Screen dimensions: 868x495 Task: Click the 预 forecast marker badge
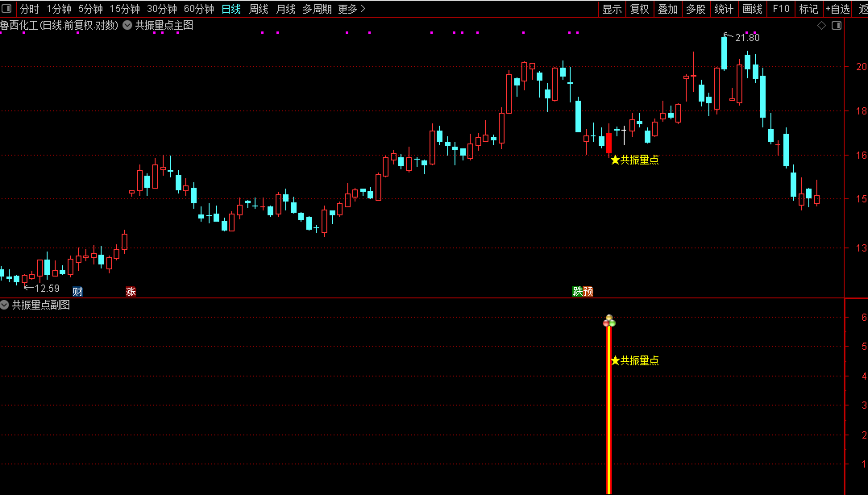[x=588, y=291]
